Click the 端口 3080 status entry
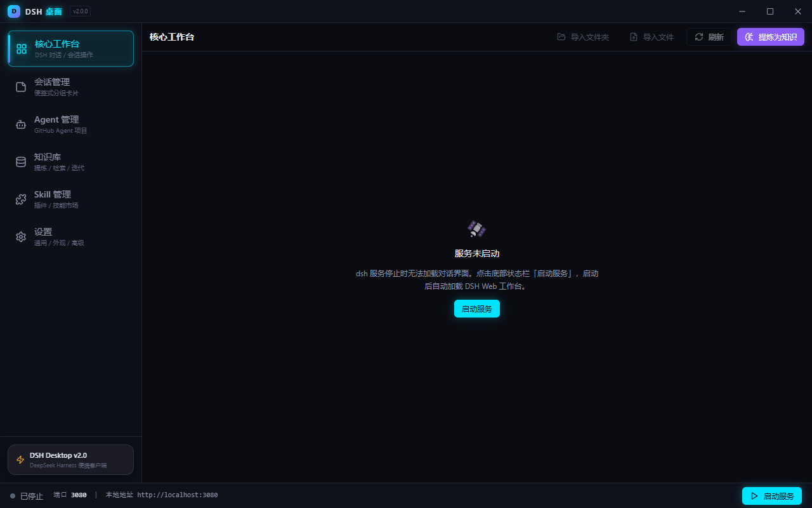 click(70, 495)
